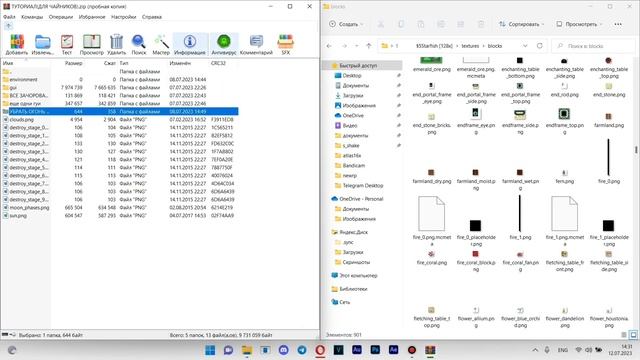
Task: Click the textures breadcrumb in address bar
Action: [x=470, y=46]
